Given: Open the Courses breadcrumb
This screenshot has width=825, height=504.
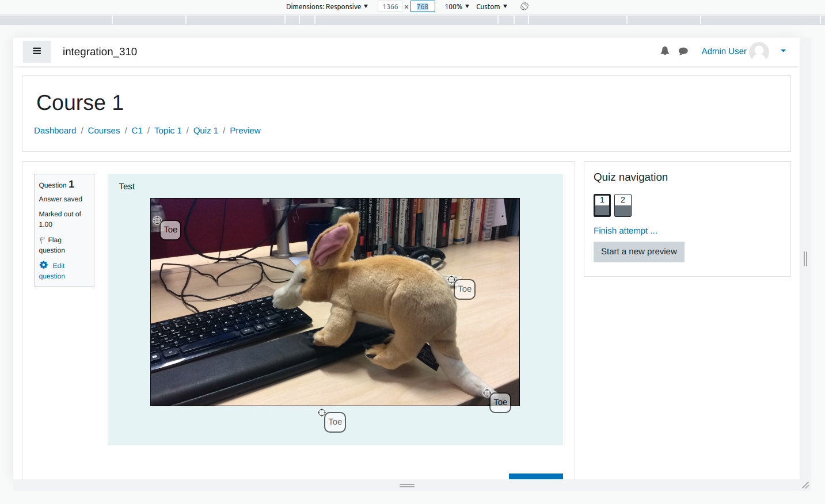Looking at the screenshot, I should pyautogui.click(x=104, y=131).
